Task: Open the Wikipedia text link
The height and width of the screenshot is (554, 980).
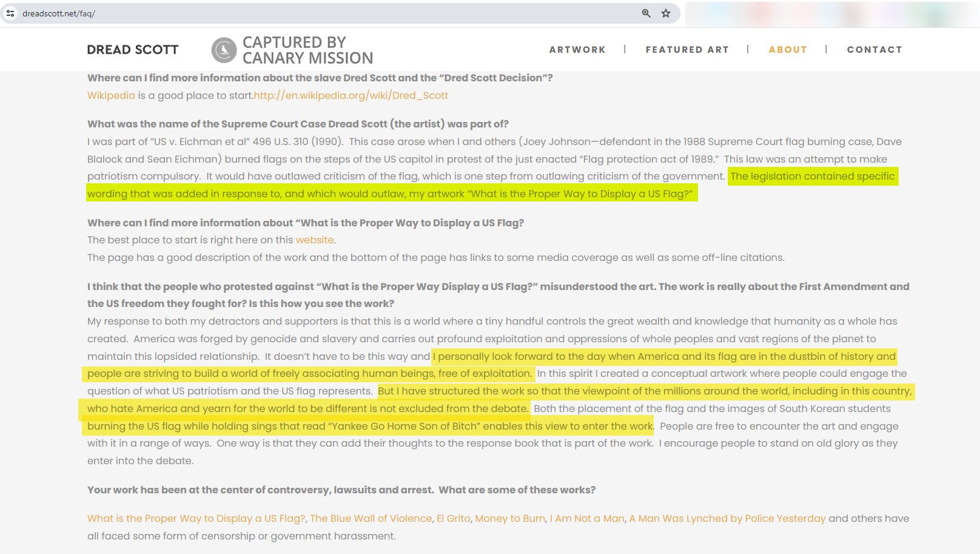Action: [111, 95]
